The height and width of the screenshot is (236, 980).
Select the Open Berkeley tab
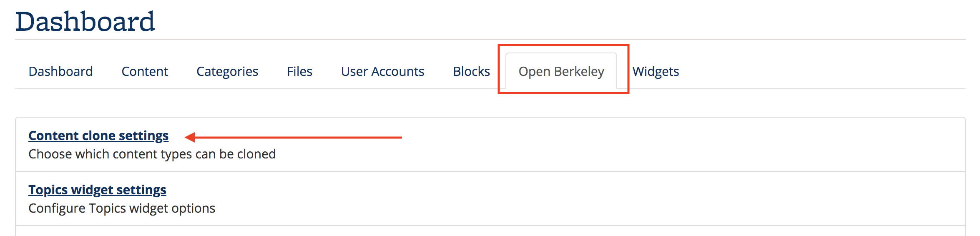click(x=561, y=72)
